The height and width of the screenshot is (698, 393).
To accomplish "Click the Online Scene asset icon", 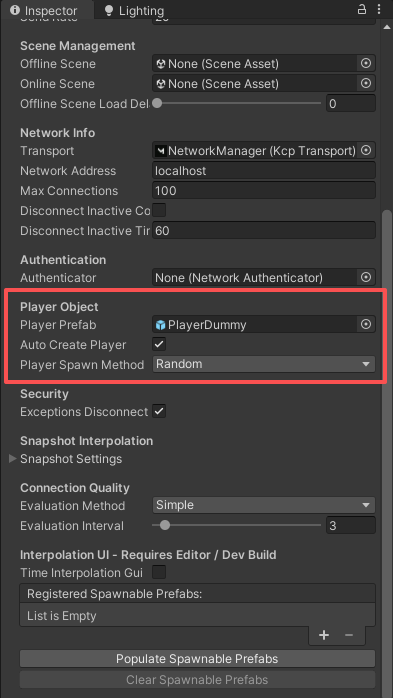I will [x=161, y=84].
